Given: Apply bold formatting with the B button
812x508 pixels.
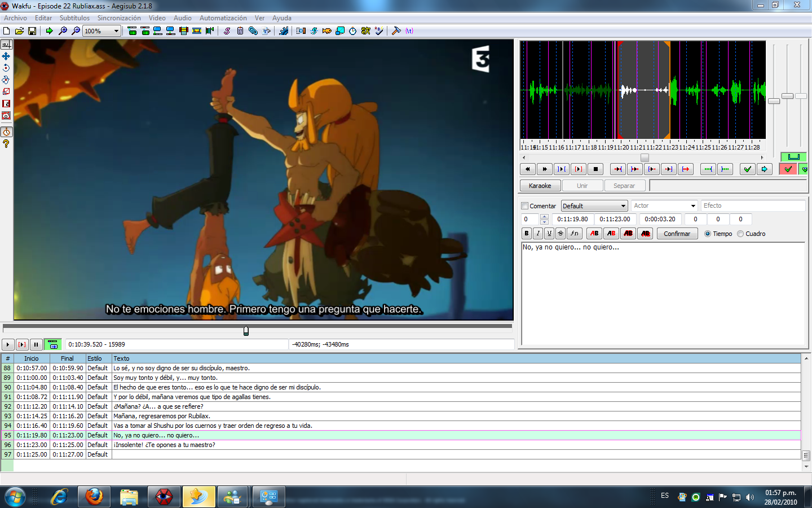Looking at the screenshot, I should click(527, 234).
